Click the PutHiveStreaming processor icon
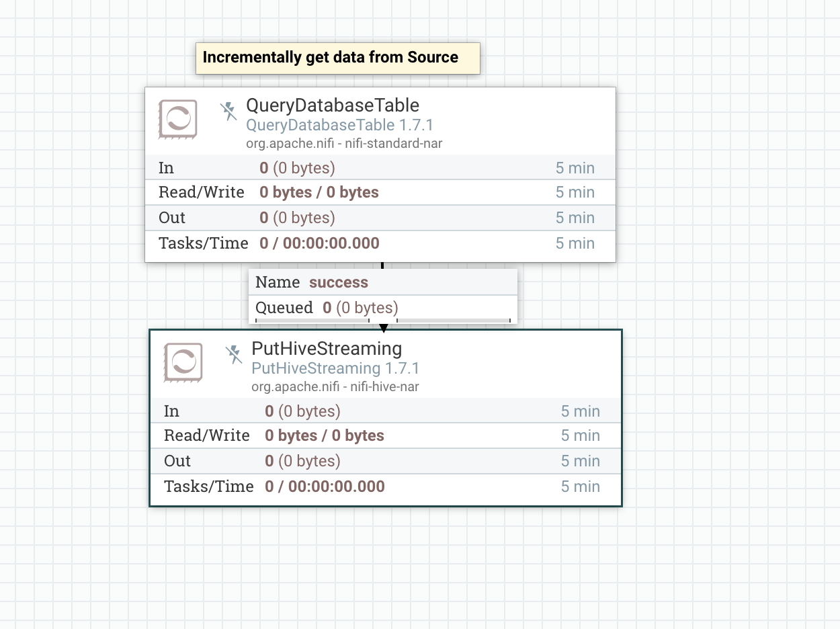 coord(183,363)
